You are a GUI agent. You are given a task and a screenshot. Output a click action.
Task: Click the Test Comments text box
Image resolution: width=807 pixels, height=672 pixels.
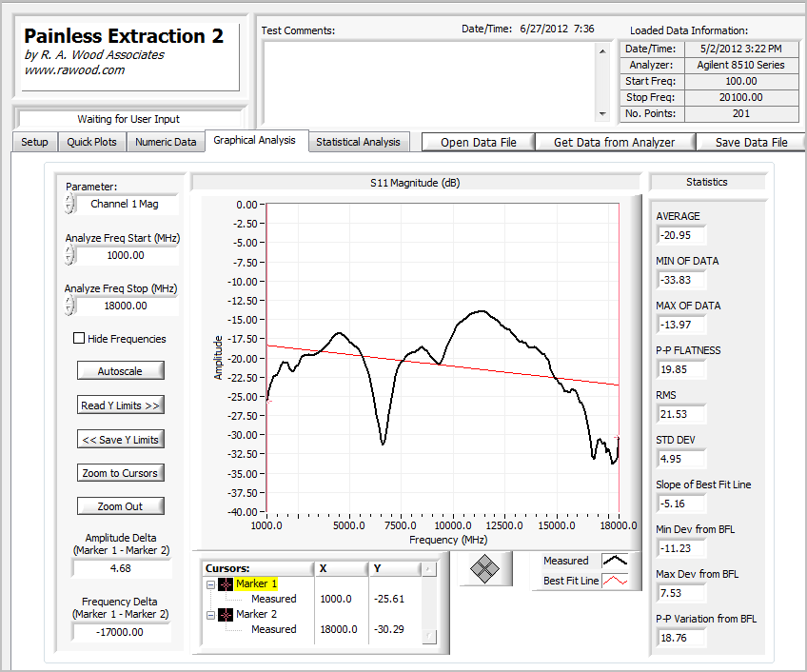431,81
